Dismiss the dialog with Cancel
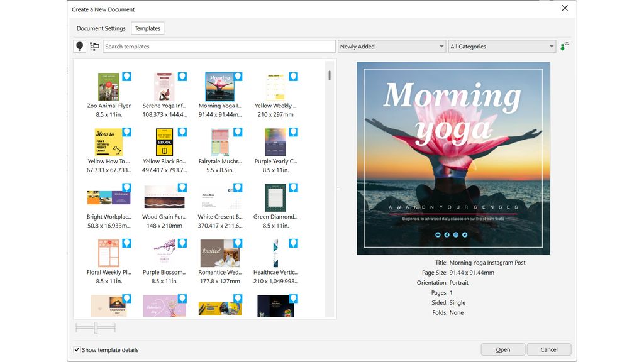The height and width of the screenshot is (362, 644). pyautogui.click(x=548, y=349)
